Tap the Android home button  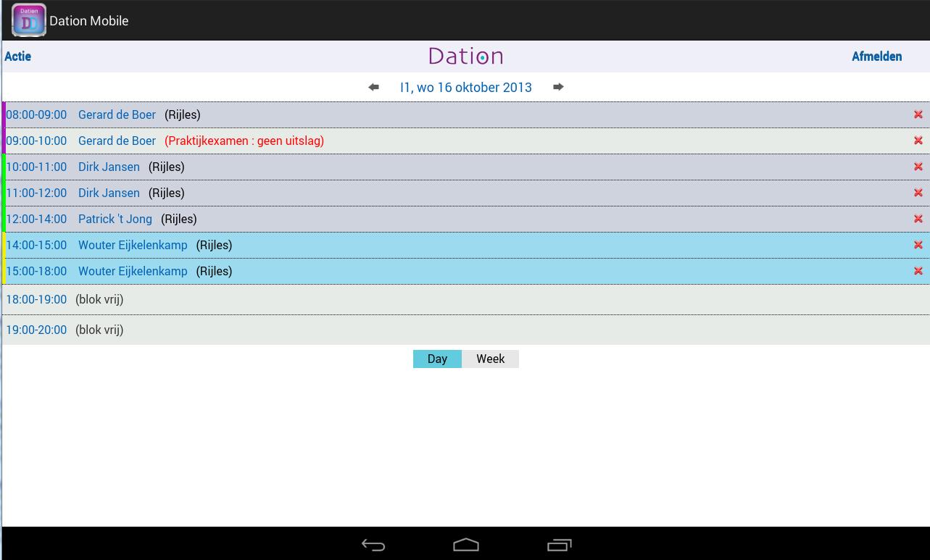465,544
